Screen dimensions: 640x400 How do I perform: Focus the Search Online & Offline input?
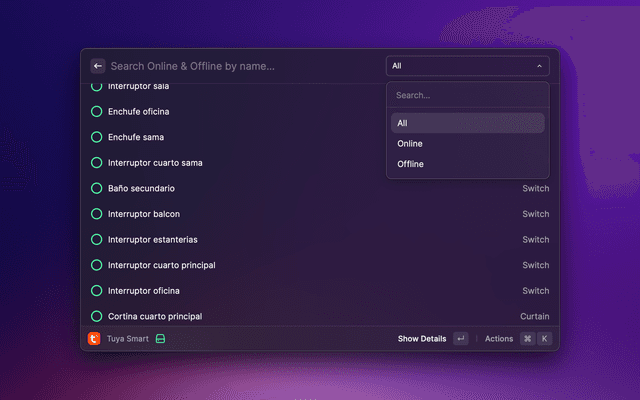(x=240, y=66)
